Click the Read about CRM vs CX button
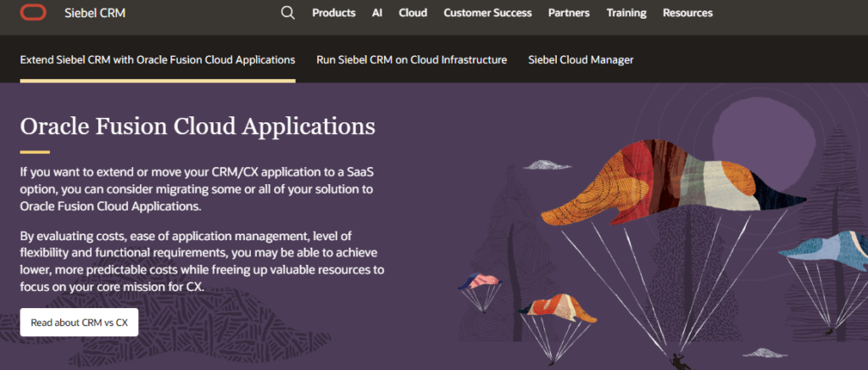 (x=79, y=322)
